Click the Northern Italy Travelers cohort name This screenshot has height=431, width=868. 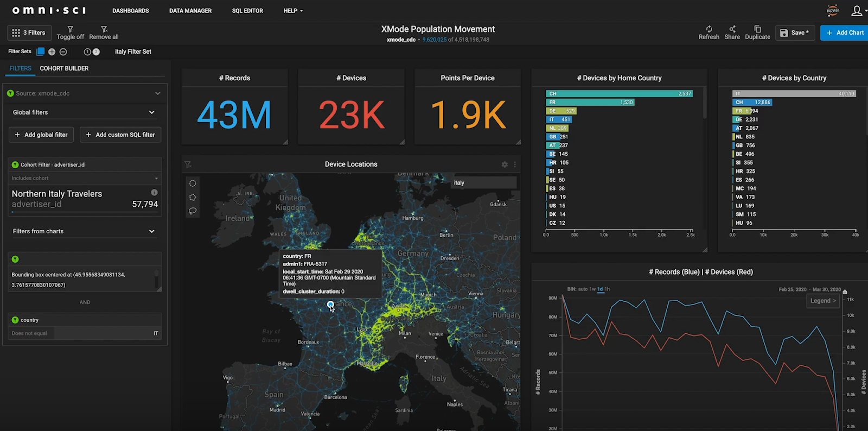57,194
